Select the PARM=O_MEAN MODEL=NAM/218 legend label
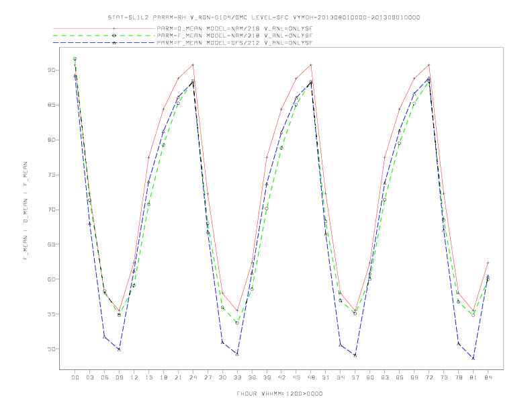The image size is (532, 411). pyautogui.click(x=234, y=28)
